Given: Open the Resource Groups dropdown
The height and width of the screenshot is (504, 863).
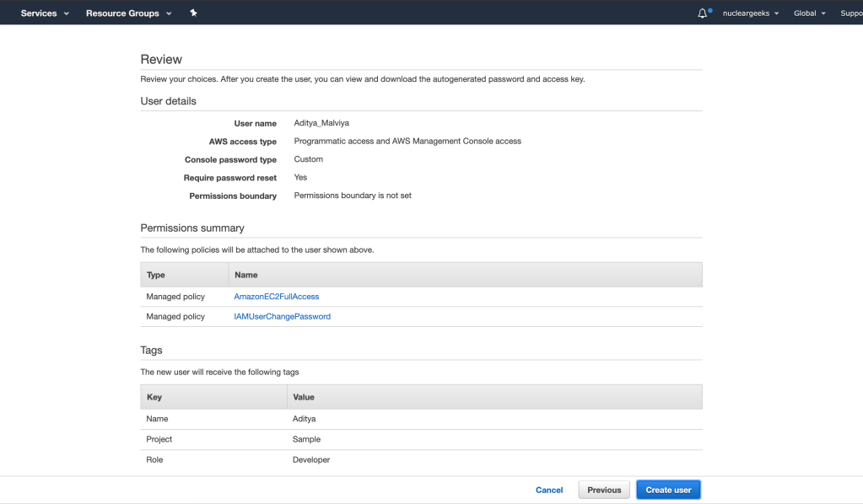Looking at the screenshot, I should coord(128,13).
